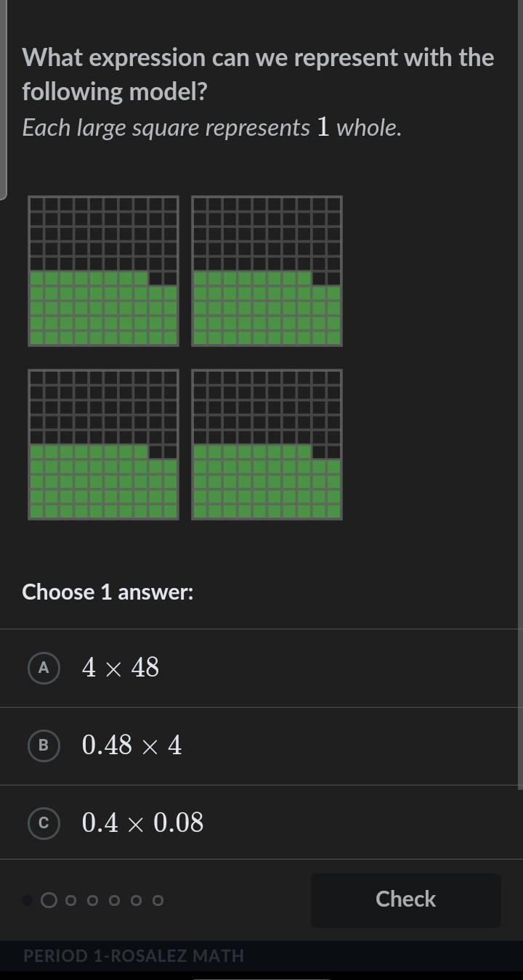Click the bottom-left hundredths grid model
Screen dimensions: 523x980
tap(103, 444)
